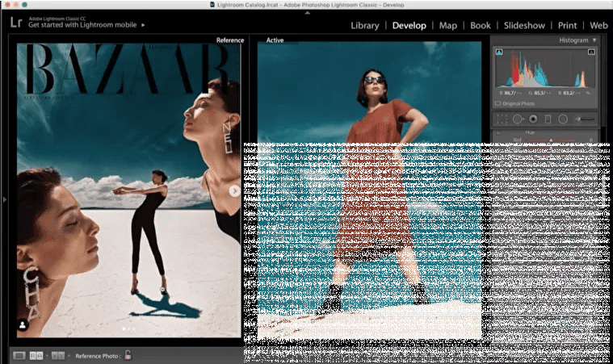
Task: Open the Print module
Action: 565,25
